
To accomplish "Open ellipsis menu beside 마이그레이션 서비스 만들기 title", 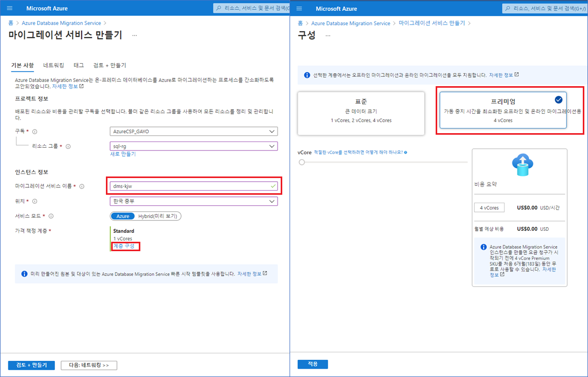I will (135, 36).
